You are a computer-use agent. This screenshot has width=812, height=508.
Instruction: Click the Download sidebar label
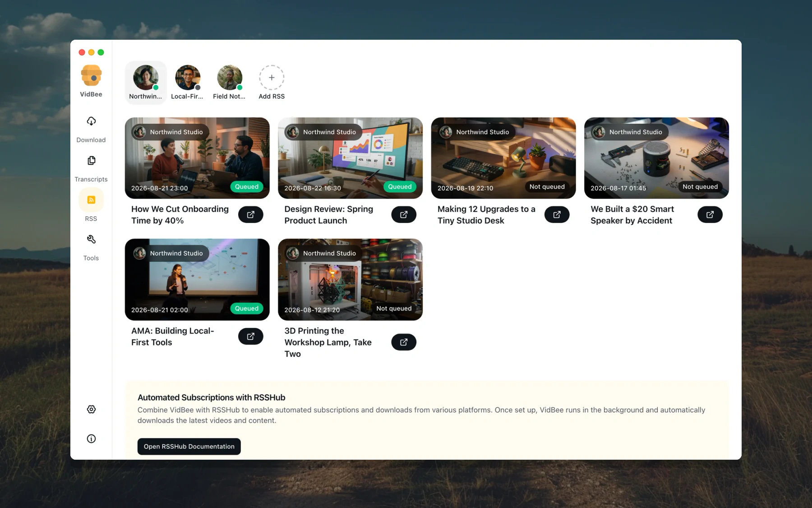[x=91, y=140]
